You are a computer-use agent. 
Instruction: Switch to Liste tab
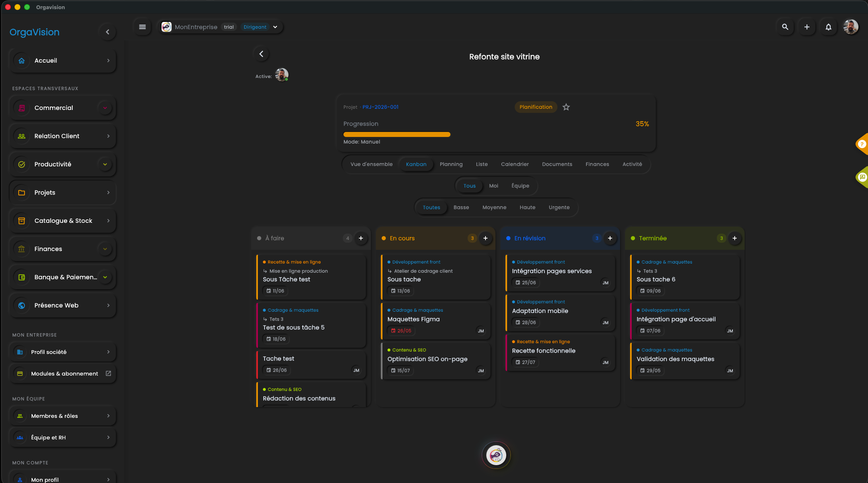pos(482,164)
